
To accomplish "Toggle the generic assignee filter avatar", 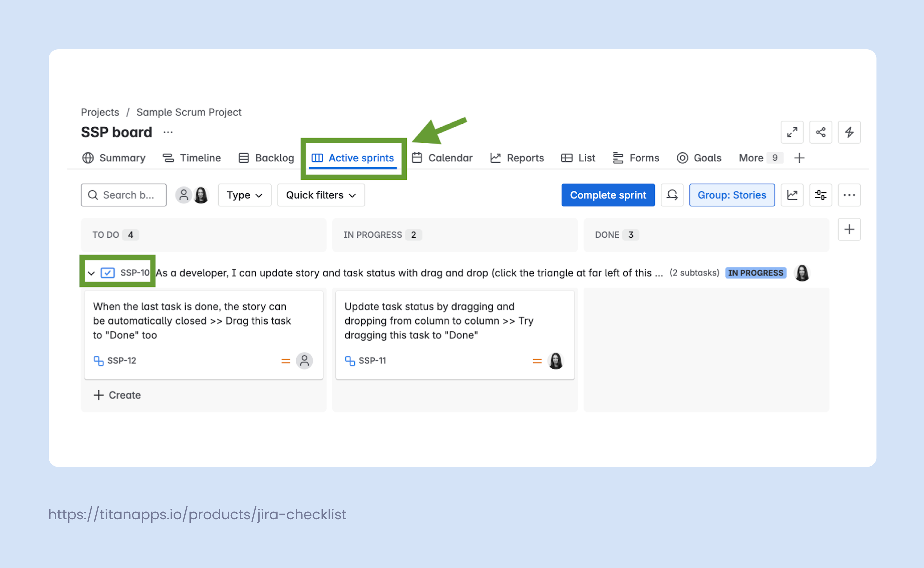I will tap(184, 195).
